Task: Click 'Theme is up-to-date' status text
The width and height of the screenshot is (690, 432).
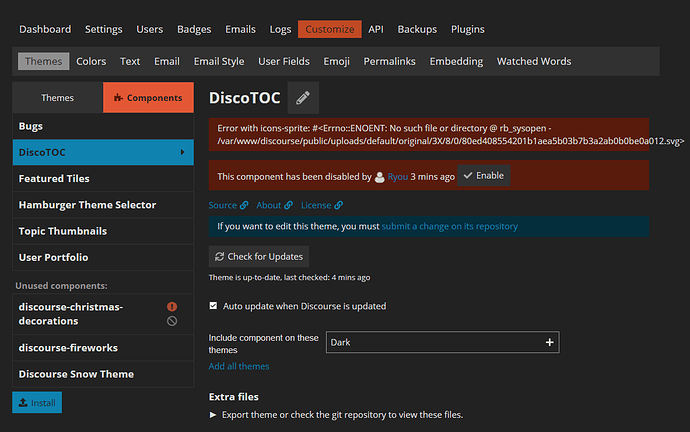Action: coord(289,278)
